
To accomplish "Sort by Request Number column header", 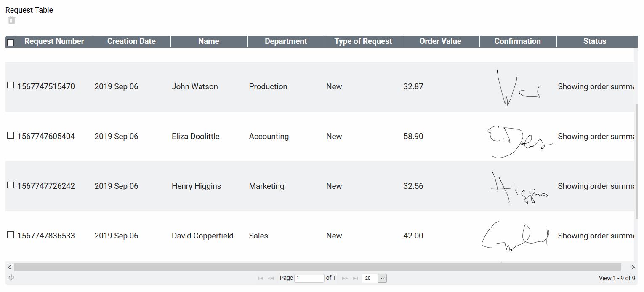I will pos(54,41).
